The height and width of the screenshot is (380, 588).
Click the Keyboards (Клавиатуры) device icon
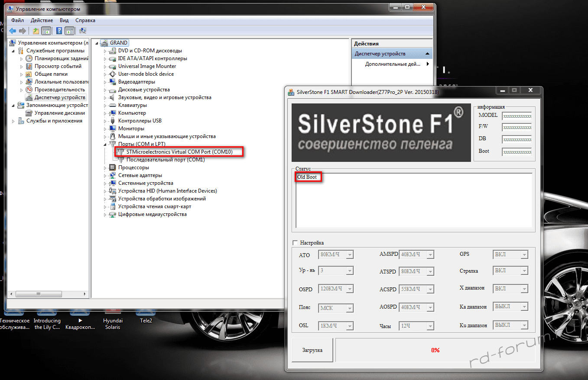(112, 105)
